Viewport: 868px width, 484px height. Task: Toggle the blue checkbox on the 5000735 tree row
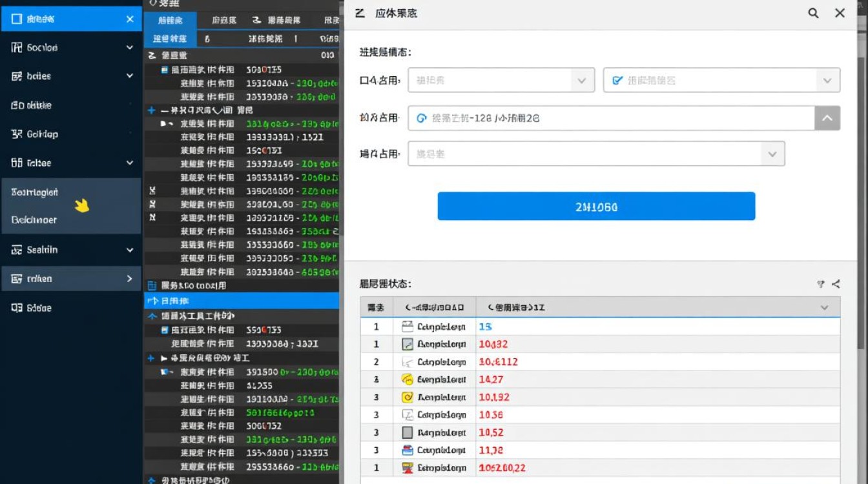[165, 70]
